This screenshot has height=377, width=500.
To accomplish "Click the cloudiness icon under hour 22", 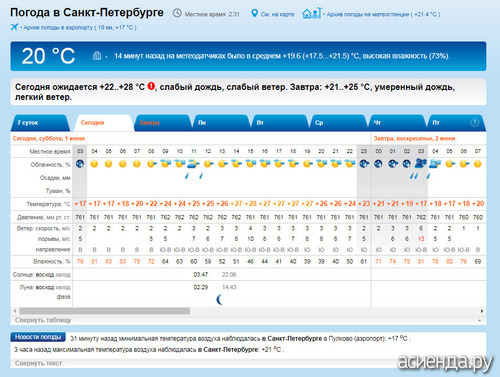I will pos(350,163).
